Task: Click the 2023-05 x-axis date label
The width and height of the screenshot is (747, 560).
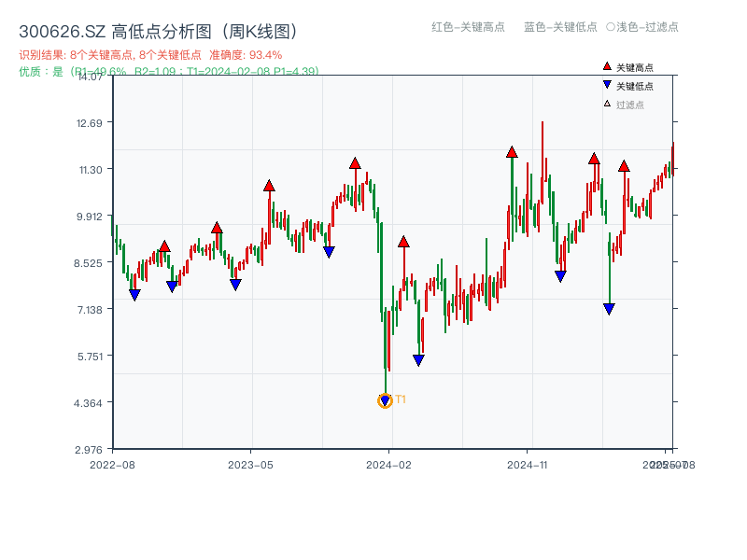Action: [250, 464]
